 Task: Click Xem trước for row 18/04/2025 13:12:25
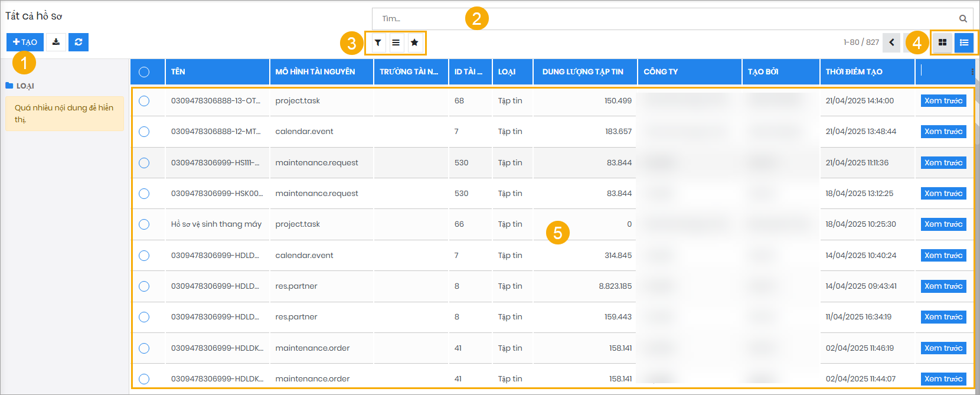point(943,194)
